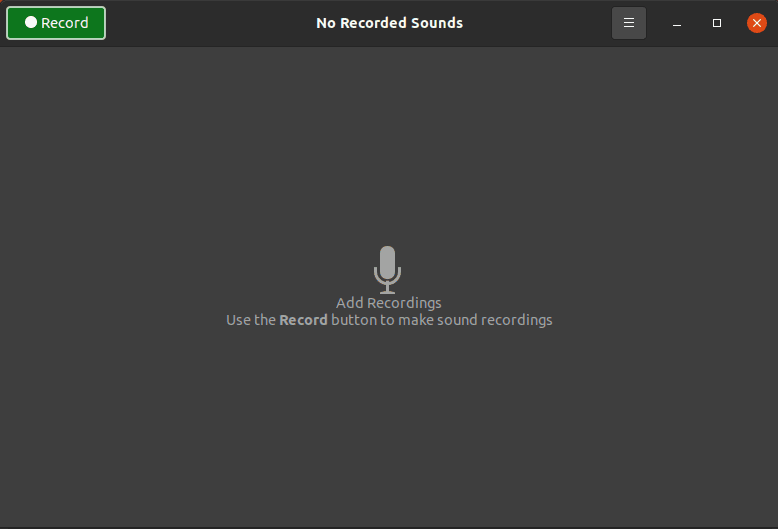The height and width of the screenshot is (529, 778).
Task: Click the word "Add" below the microphone
Action: click(350, 303)
